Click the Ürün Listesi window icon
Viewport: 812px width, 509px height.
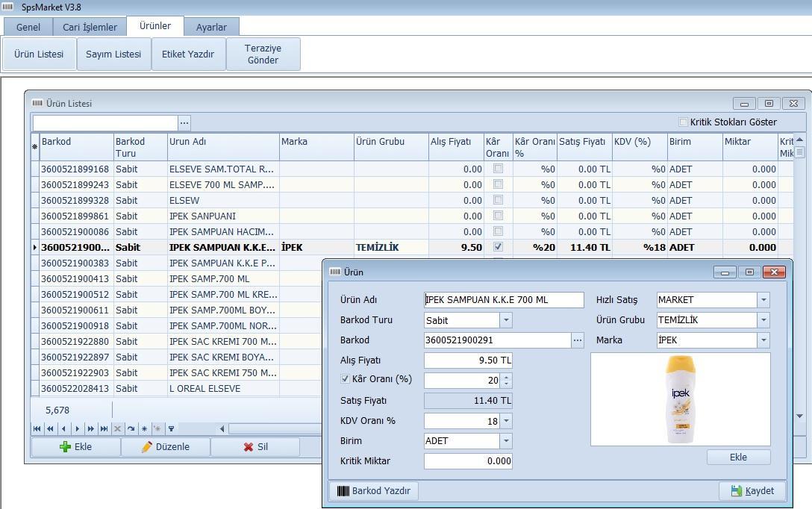point(37,103)
